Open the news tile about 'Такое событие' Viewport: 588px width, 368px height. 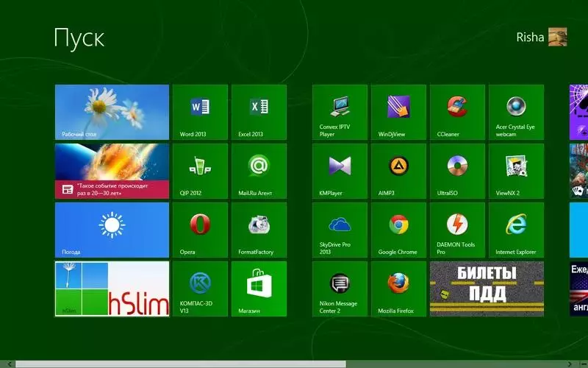pyautogui.click(x=112, y=171)
